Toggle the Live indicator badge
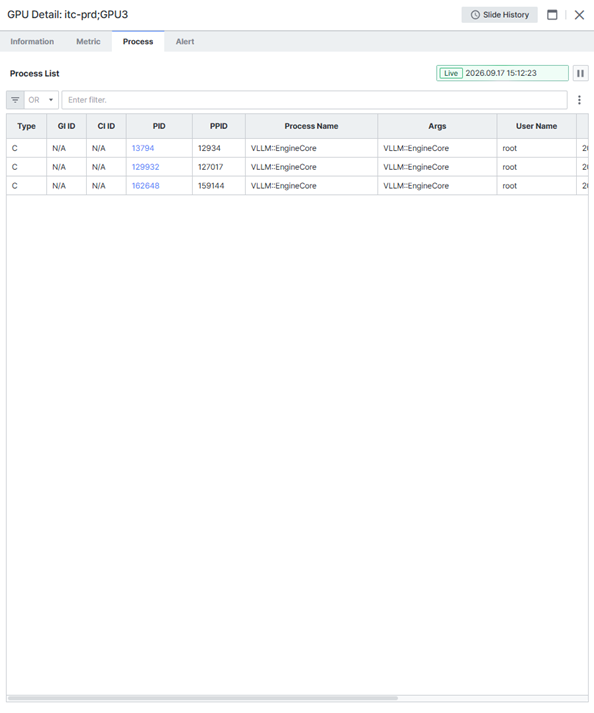594x713 pixels. pyautogui.click(x=451, y=73)
